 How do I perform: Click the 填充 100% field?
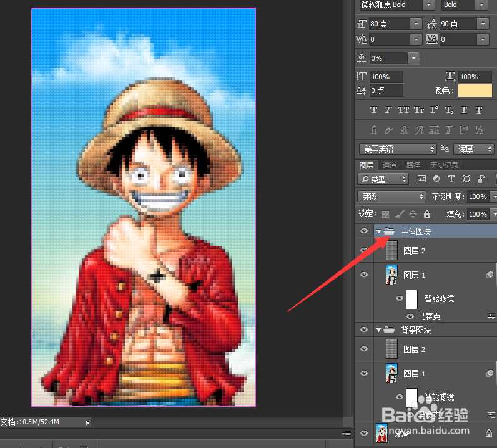point(478,214)
